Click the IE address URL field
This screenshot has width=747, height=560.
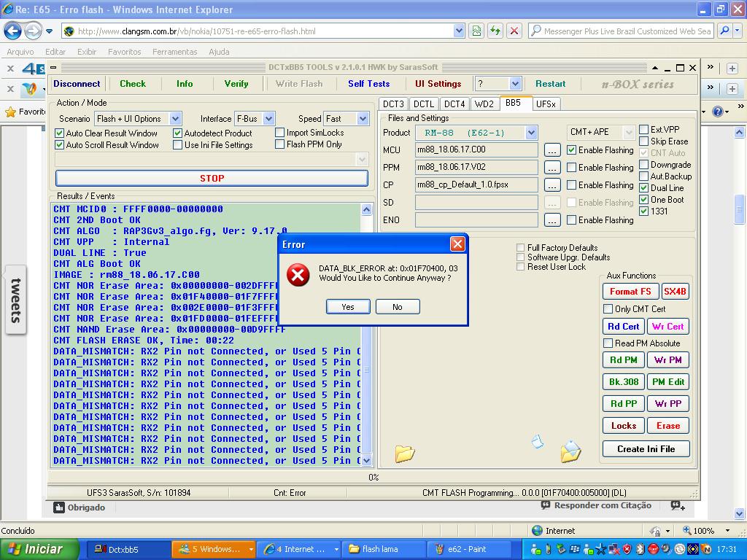(264, 31)
